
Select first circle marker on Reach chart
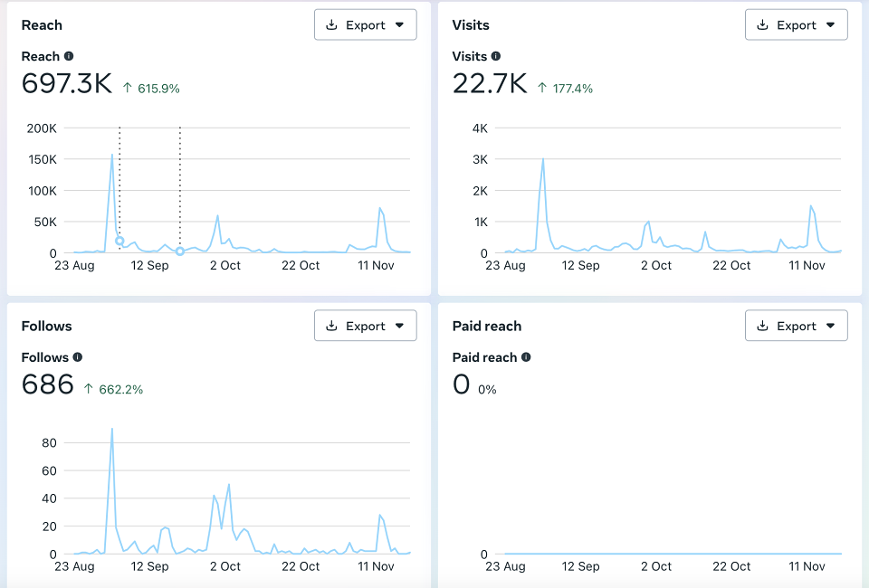tap(119, 241)
